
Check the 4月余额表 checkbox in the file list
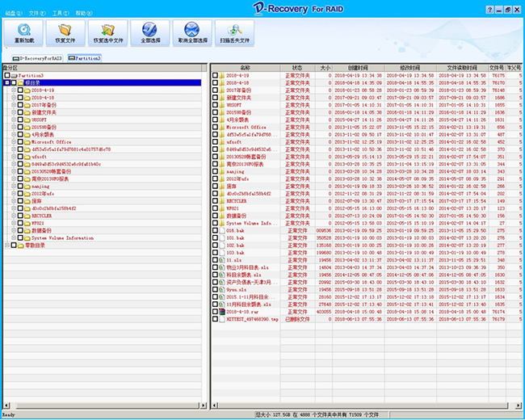point(215,120)
